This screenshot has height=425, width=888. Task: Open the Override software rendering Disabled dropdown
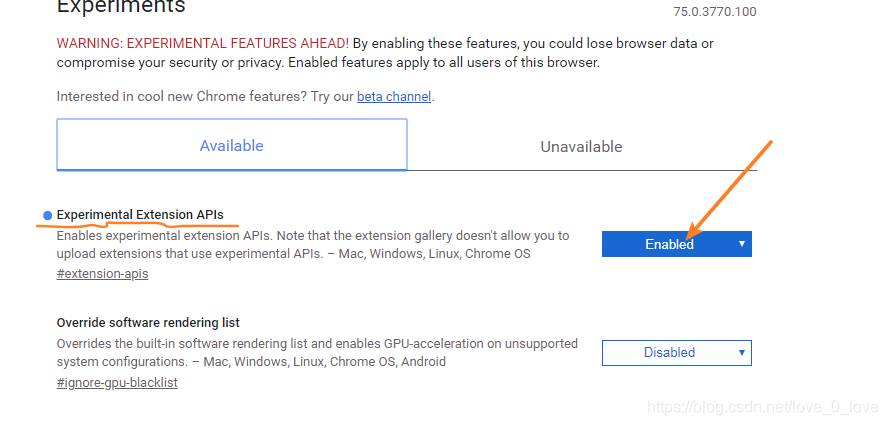[670, 352]
